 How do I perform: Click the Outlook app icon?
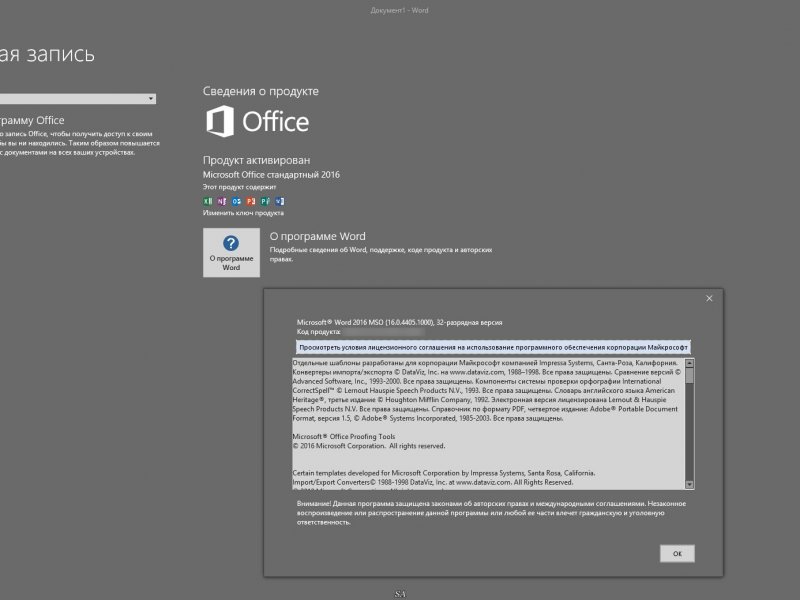(x=236, y=201)
